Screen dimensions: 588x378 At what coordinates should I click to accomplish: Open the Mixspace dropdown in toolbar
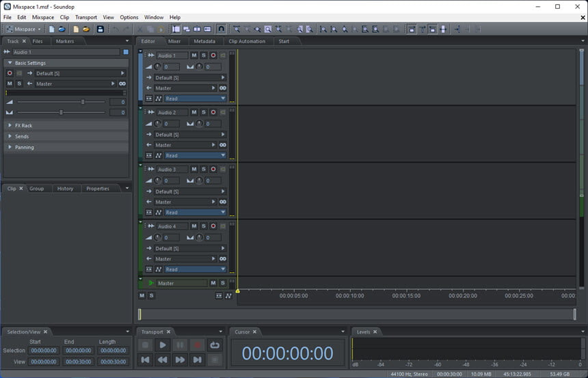[23, 29]
